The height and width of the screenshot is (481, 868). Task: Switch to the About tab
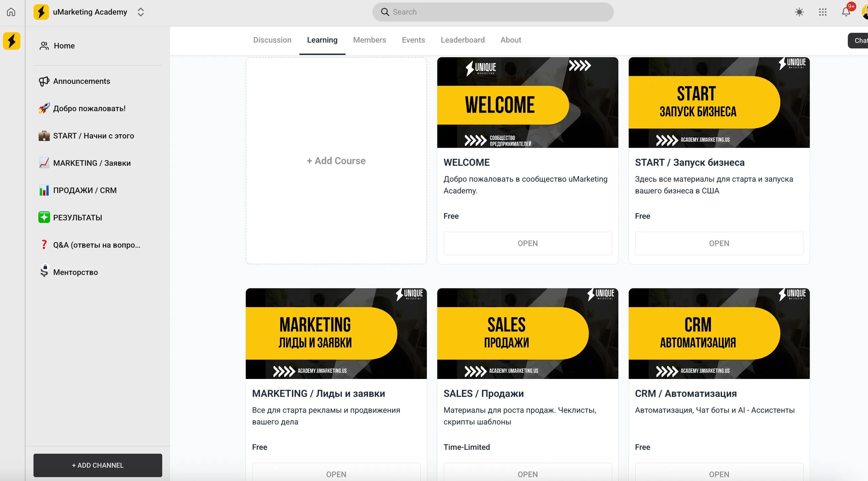point(511,40)
